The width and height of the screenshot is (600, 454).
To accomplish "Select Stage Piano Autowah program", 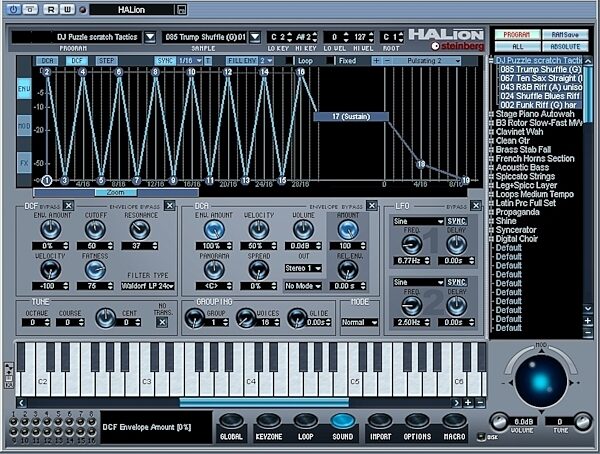I will click(535, 114).
